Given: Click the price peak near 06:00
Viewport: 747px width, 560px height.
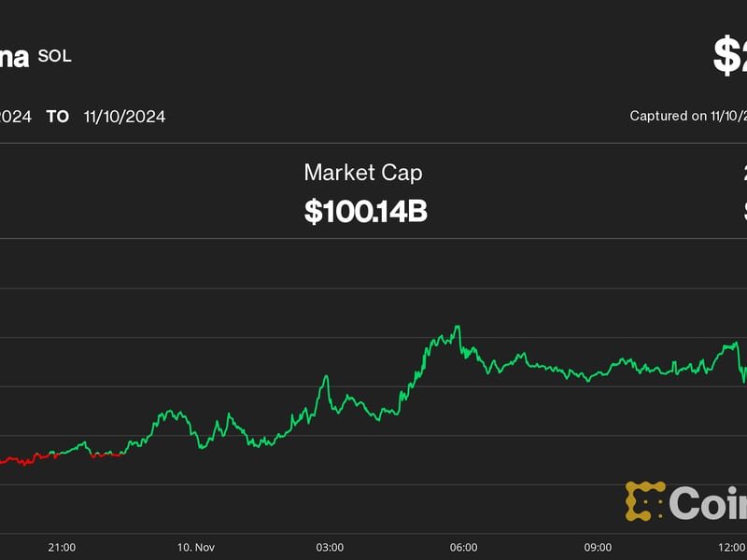Looking at the screenshot, I should pos(457,328).
